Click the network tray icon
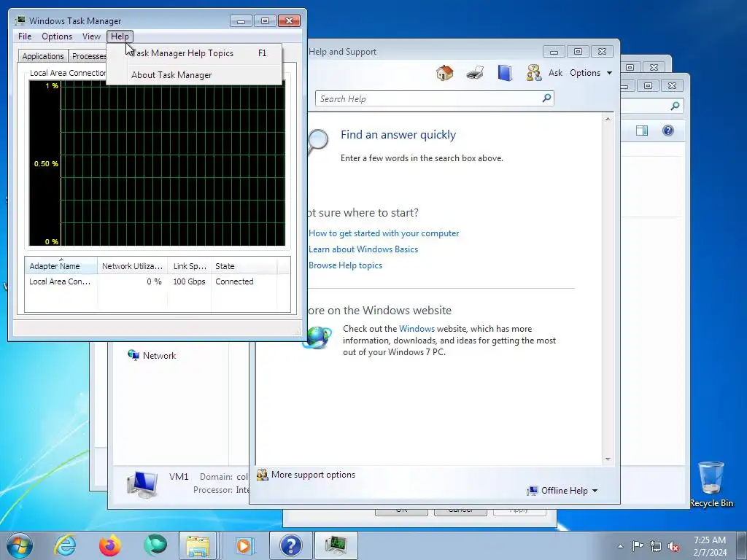This screenshot has width=747, height=560. tap(656, 546)
